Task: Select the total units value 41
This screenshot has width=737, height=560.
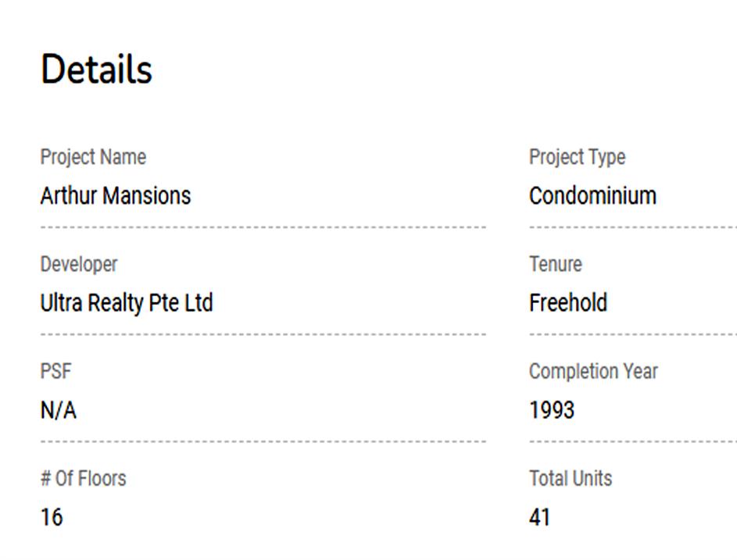Action: click(x=539, y=517)
